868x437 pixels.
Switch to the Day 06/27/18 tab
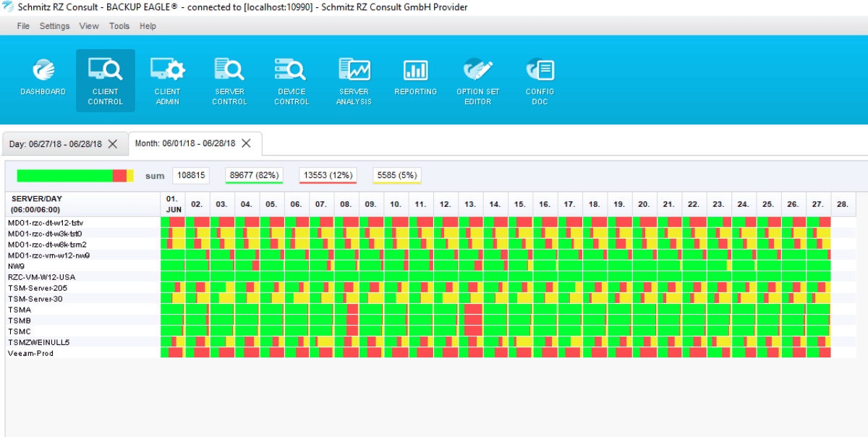pyautogui.click(x=55, y=144)
